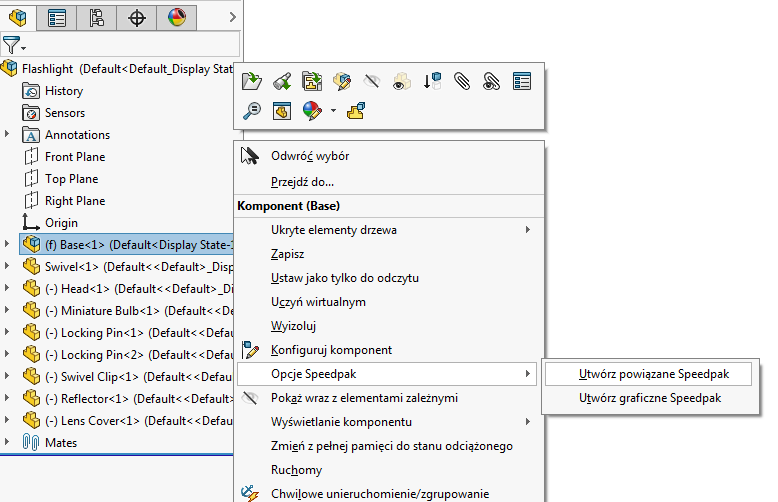Select Utwórz powiązane Speedpak
Viewport: 778px width, 502px height.
point(648,374)
